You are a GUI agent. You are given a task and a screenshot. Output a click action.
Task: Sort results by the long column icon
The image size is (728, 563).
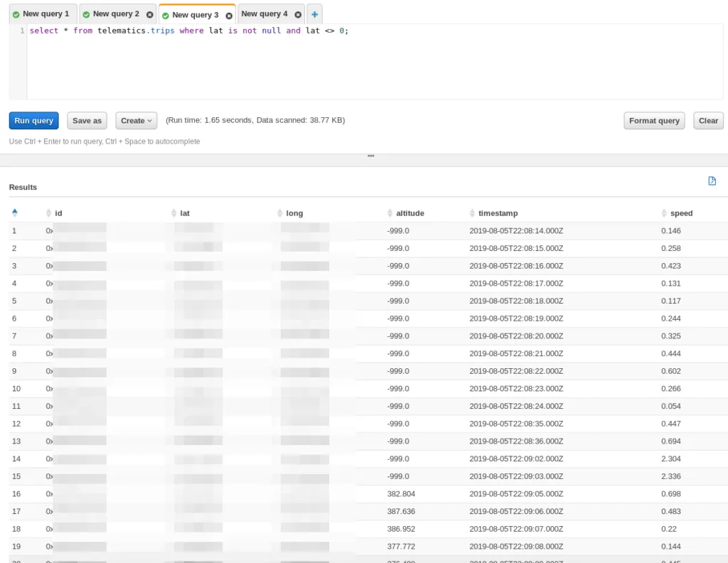pyautogui.click(x=280, y=213)
